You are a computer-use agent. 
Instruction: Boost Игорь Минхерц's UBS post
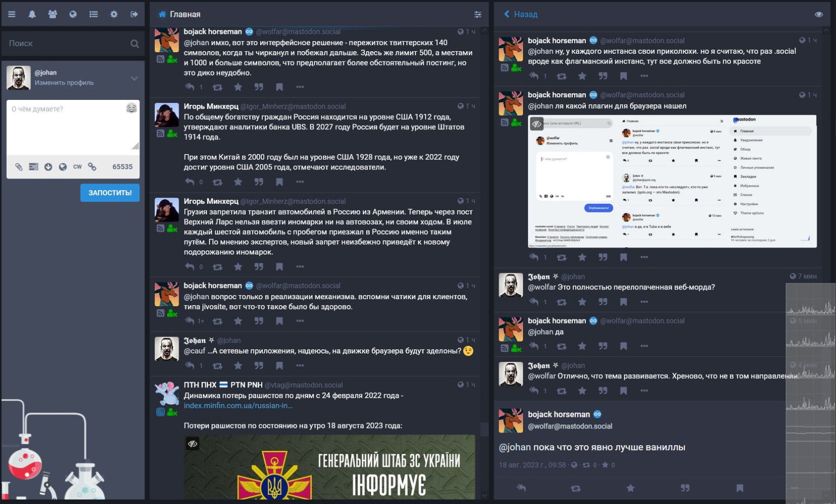[217, 182]
